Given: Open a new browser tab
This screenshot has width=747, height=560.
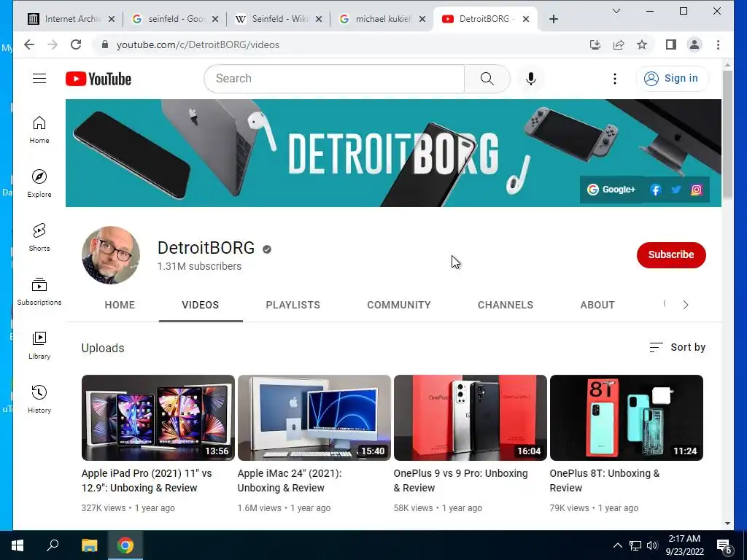Looking at the screenshot, I should (554, 19).
